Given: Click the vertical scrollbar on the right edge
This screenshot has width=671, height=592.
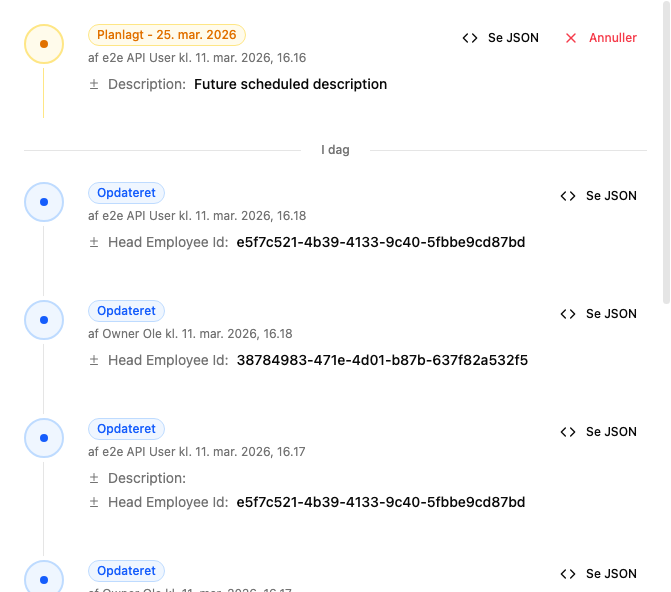Looking at the screenshot, I should point(666,150).
